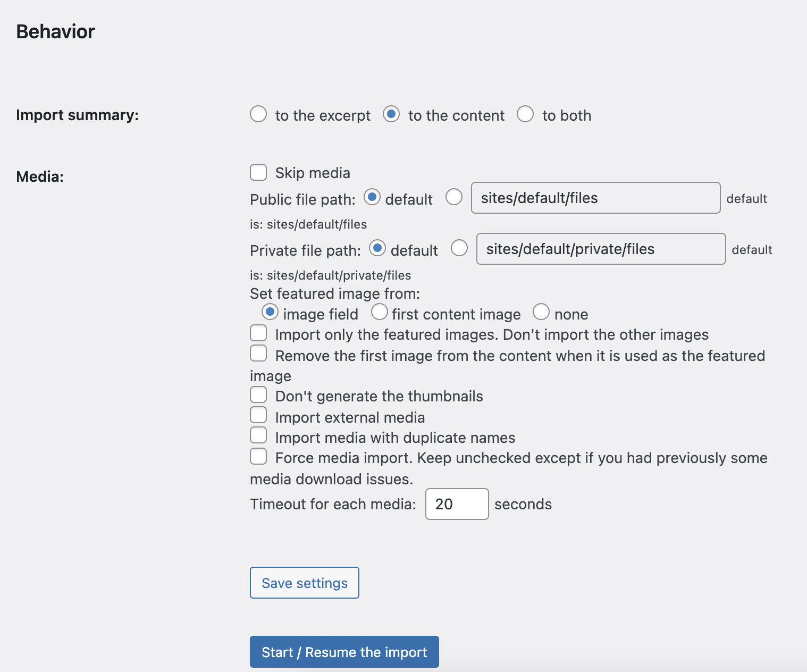This screenshot has height=672, width=807.
Task: Click the 'Behavior' section heading
Action: pos(56,31)
